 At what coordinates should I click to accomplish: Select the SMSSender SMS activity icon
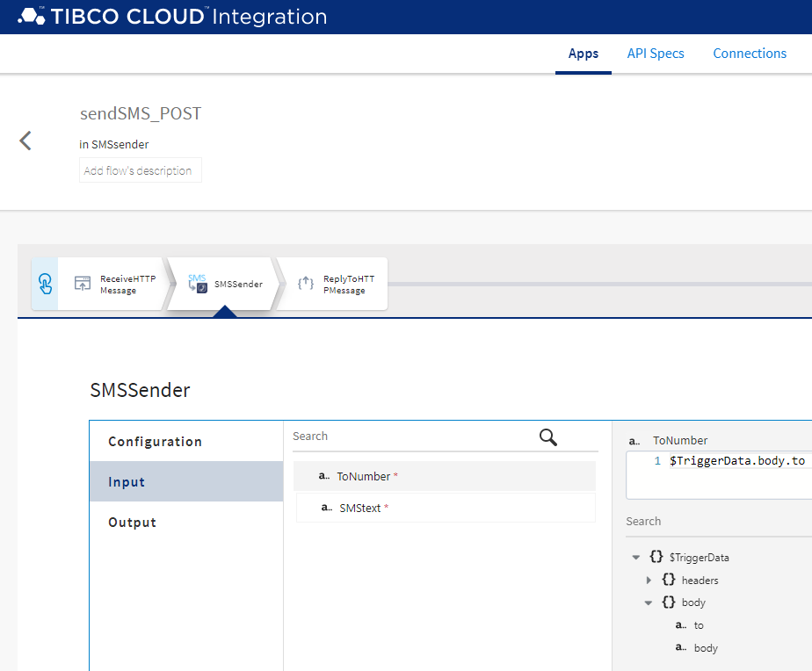[x=198, y=284]
